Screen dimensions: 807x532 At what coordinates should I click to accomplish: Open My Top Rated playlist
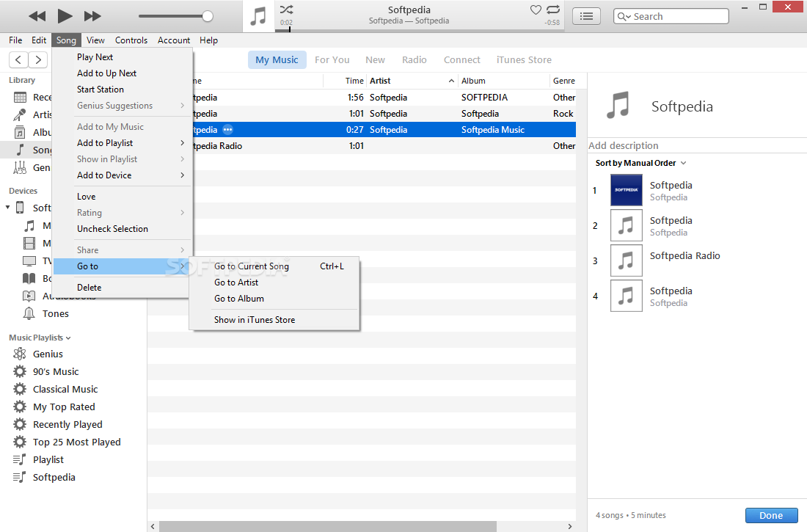point(64,407)
